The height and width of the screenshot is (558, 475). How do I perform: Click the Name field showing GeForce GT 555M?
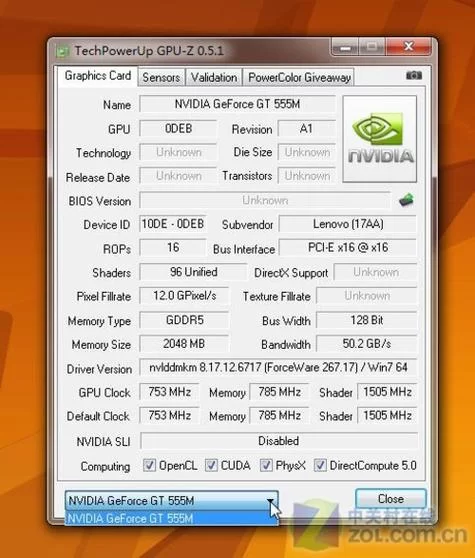click(237, 104)
